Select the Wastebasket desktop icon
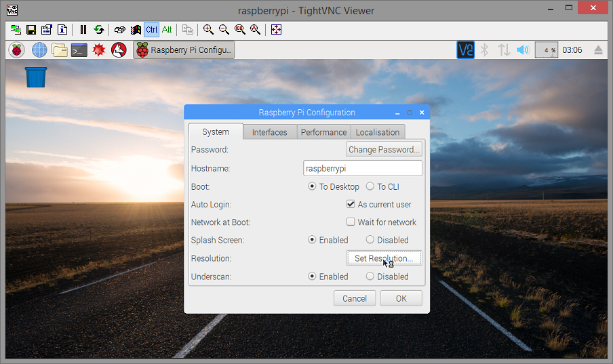The height and width of the screenshot is (364, 613). point(36,77)
